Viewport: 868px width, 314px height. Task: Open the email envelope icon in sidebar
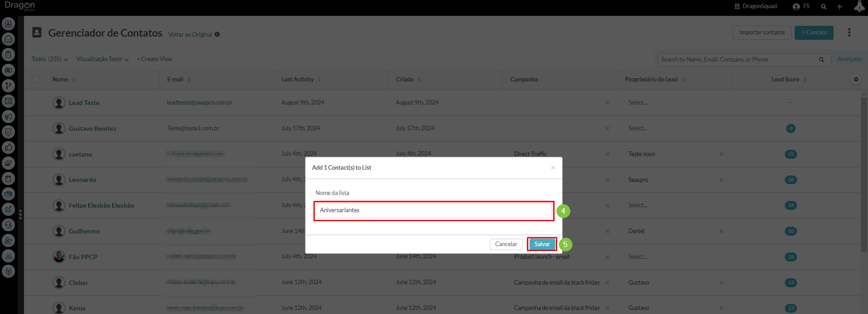coord(8,39)
